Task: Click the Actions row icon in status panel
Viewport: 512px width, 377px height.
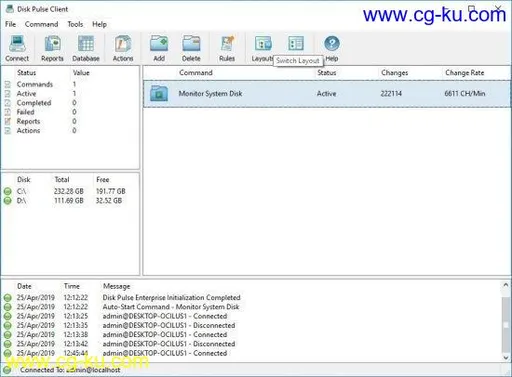Action: click(x=8, y=131)
